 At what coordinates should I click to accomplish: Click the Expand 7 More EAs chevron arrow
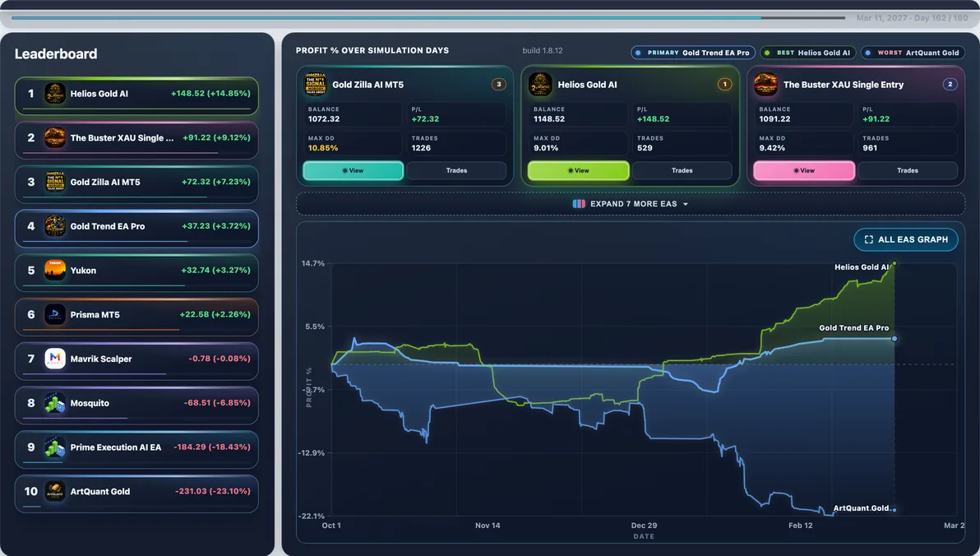[686, 205]
